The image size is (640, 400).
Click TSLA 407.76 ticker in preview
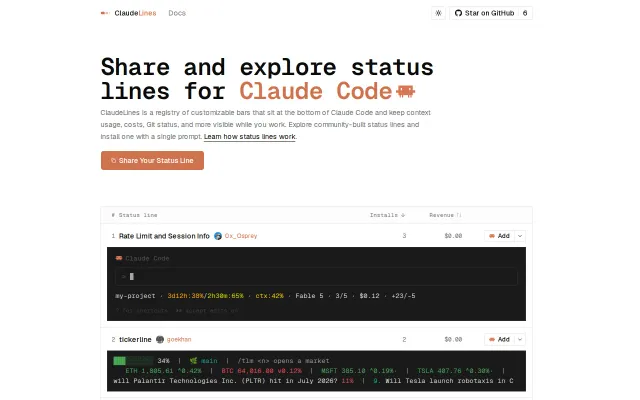coord(455,371)
